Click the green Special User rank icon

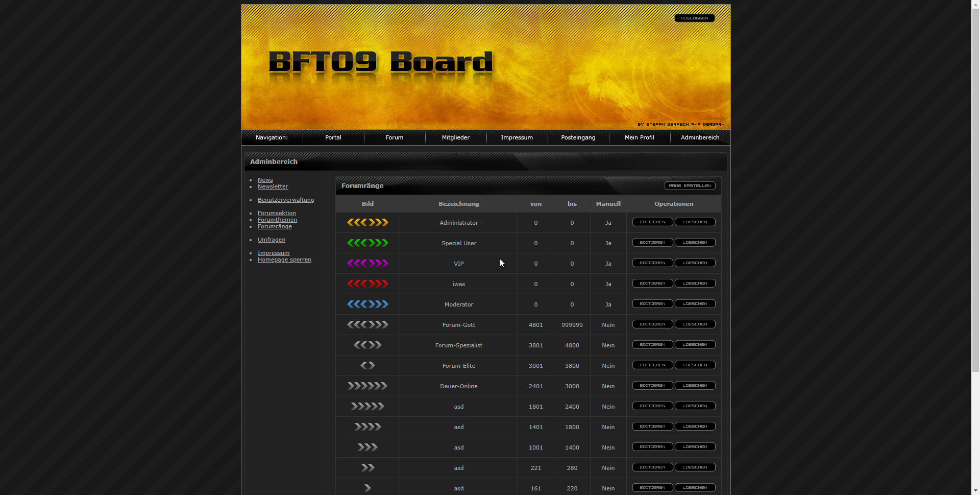coord(367,243)
